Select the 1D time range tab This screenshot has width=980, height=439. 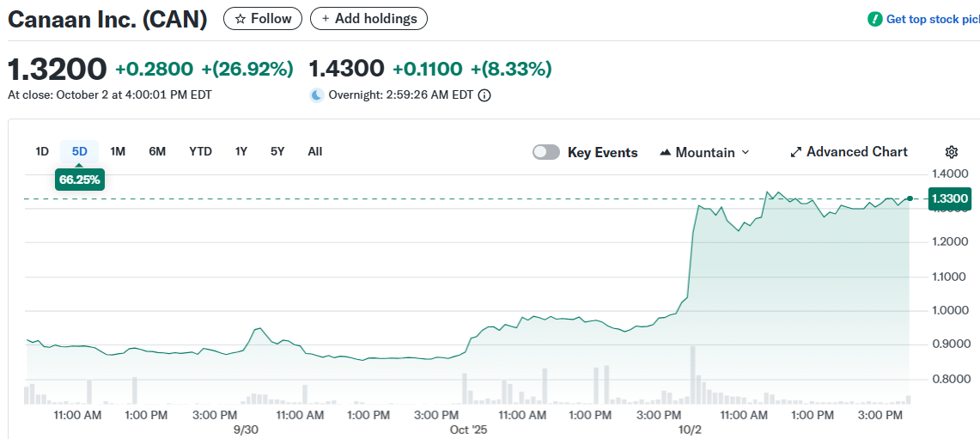pos(42,151)
